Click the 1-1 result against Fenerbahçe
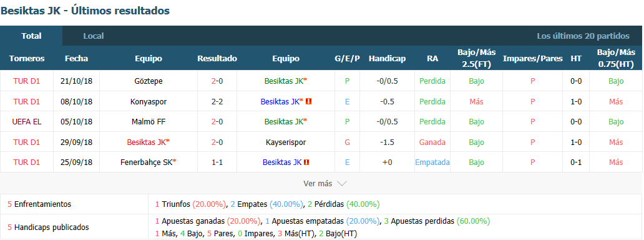This screenshot has width=644, height=240. 217,162
